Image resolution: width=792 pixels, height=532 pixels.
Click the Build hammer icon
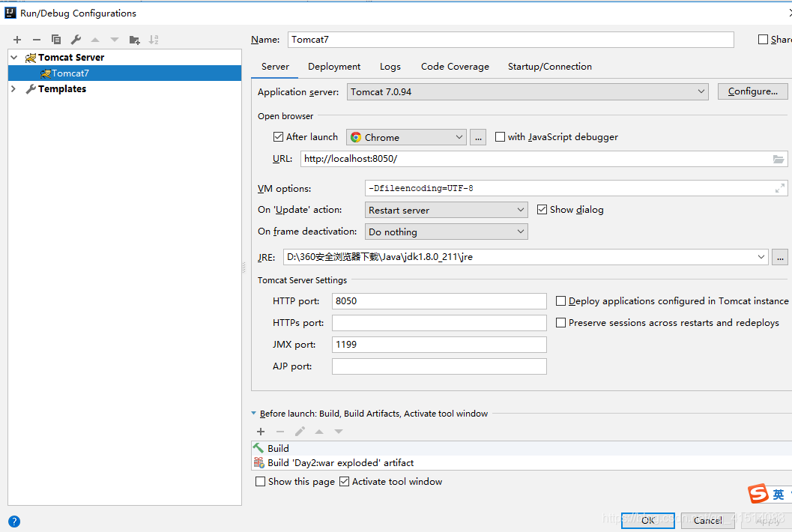tap(259, 448)
